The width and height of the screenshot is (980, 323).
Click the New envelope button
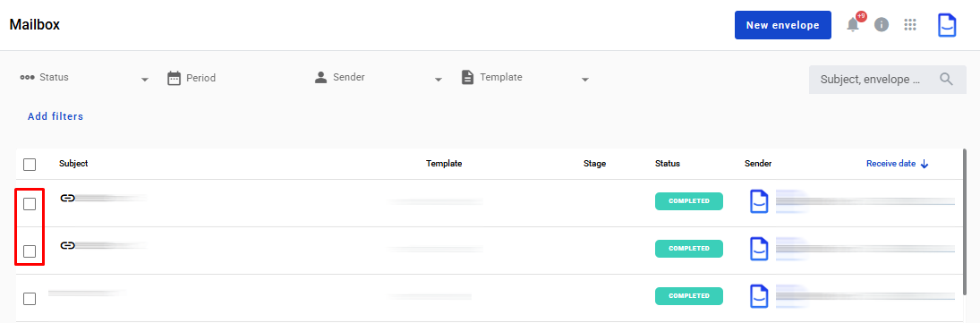click(x=782, y=25)
